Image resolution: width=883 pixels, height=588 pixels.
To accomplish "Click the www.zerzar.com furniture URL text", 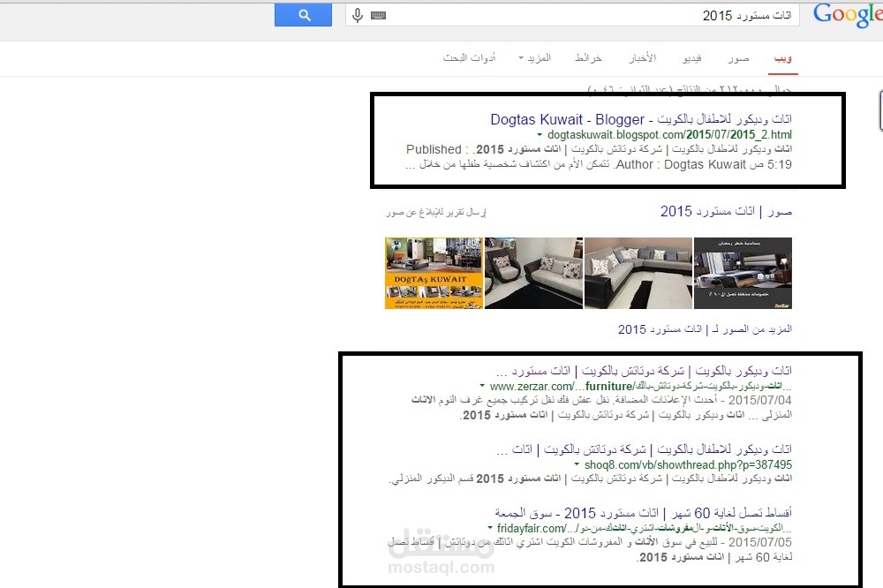I will (x=641, y=387).
